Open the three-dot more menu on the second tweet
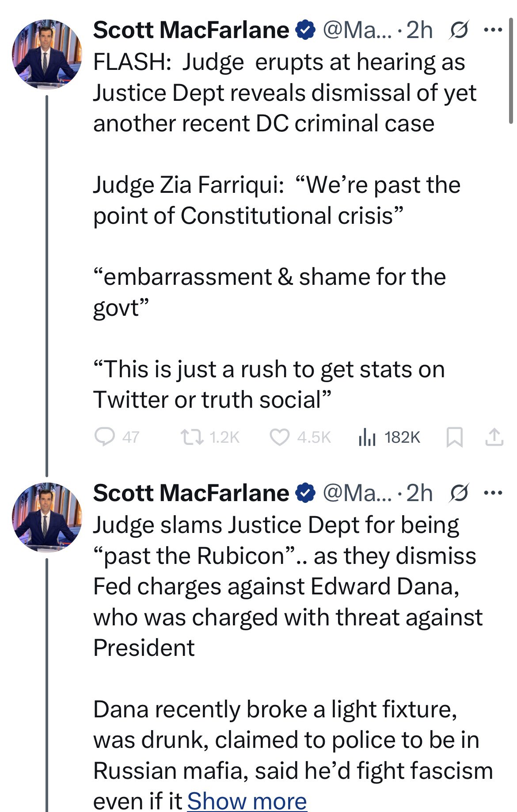 [493, 493]
